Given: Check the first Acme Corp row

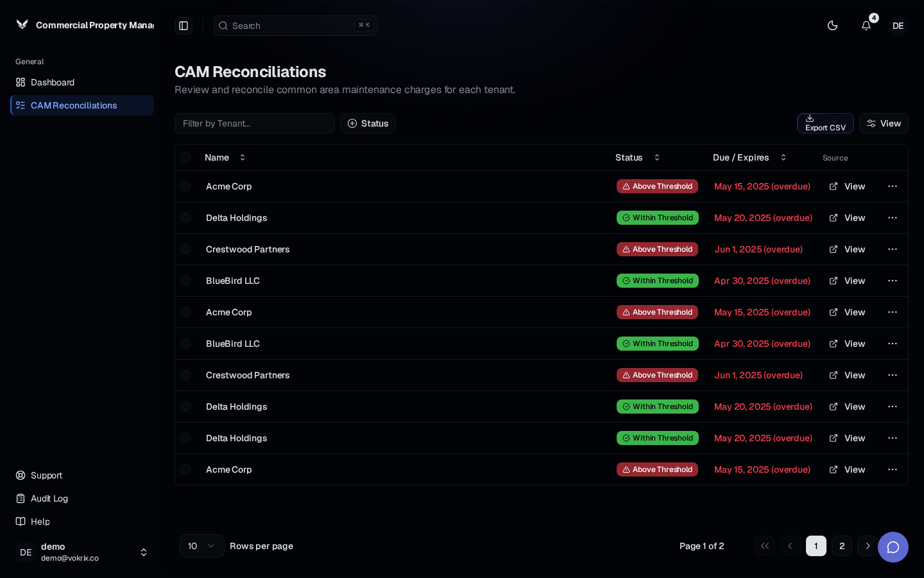Looking at the screenshot, I should [185, 186].
